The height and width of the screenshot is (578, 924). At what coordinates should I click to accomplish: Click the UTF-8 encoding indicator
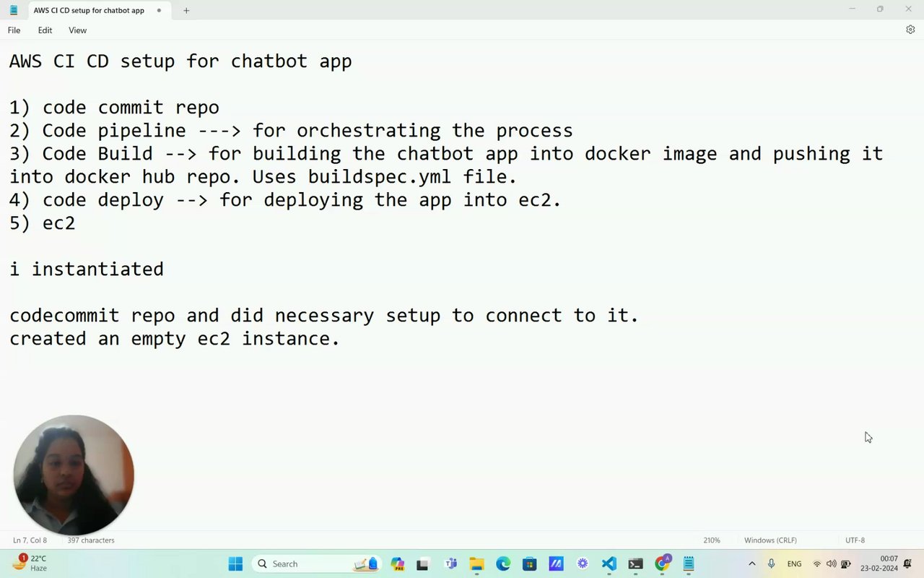(x=855, y=540)
